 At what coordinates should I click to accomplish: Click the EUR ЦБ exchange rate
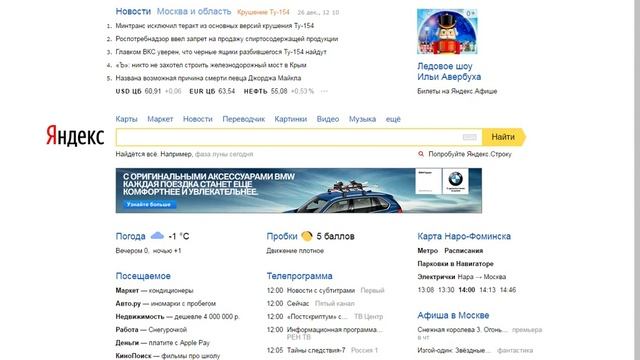coord(212,91)
